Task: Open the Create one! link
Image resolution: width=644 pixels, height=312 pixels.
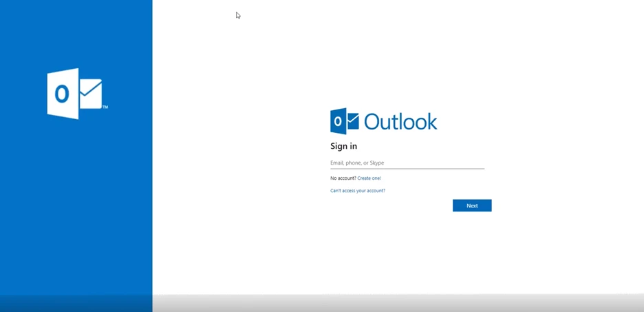Action: [x=369, y=178]
